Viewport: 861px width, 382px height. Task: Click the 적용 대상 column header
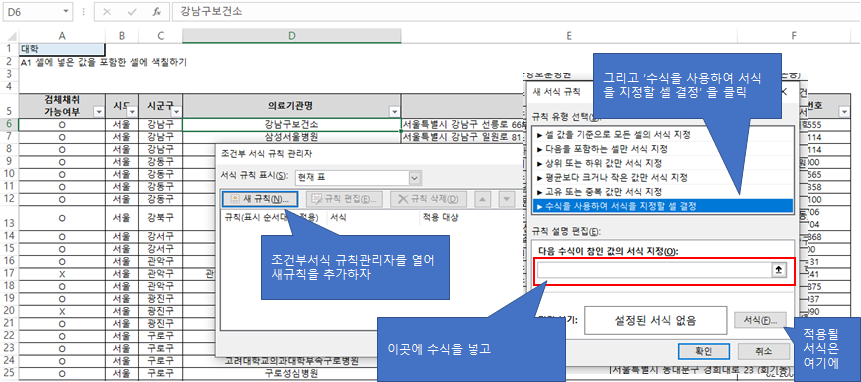(x=440, y=217)
